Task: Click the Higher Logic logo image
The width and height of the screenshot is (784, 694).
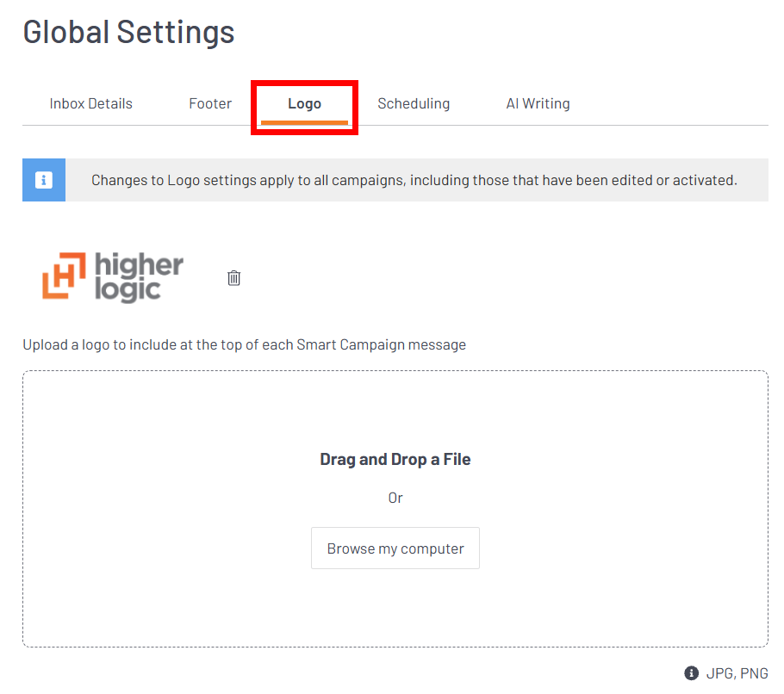Action: tap(112, 277)
